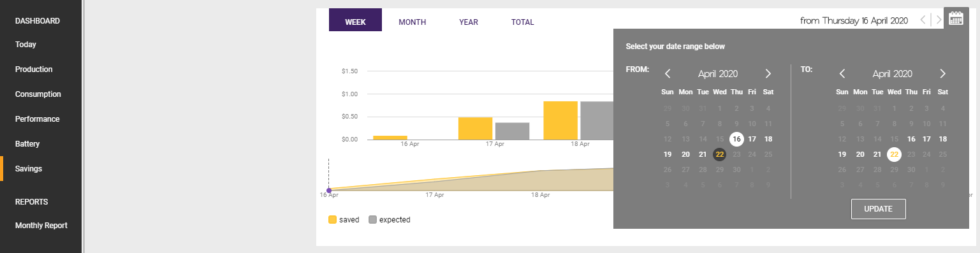
Task: Select 19 in the TO calendar
Action: (x=842, y=154)
